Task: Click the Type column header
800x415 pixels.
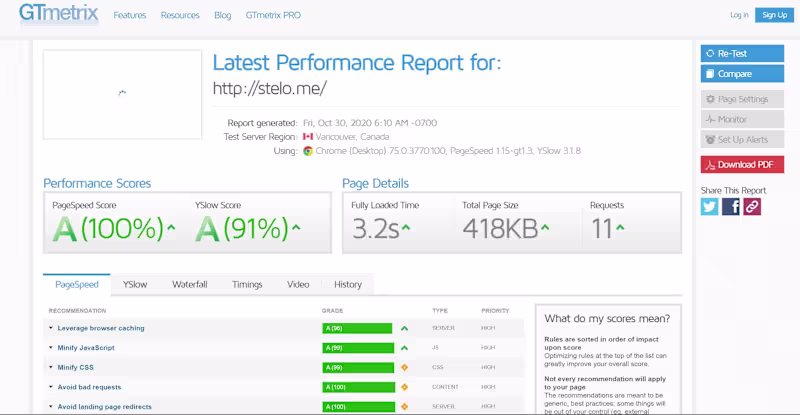Action: [440, 310]
